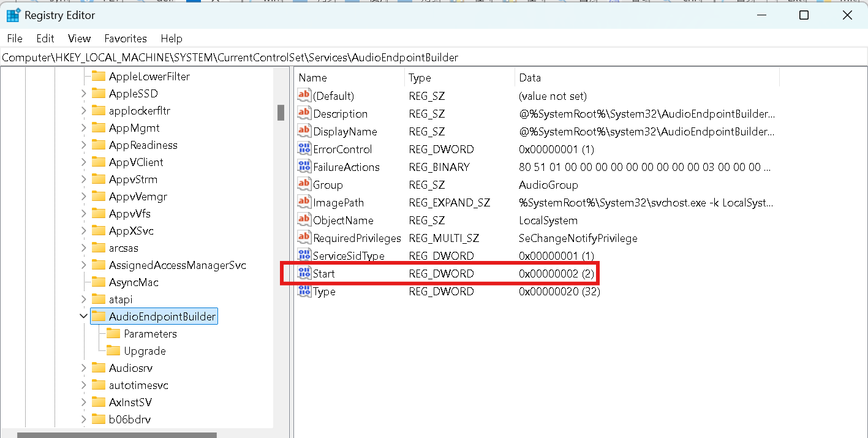Click the Audiosrv folder icon
The image size is (868, 438).
click(99, 368)
